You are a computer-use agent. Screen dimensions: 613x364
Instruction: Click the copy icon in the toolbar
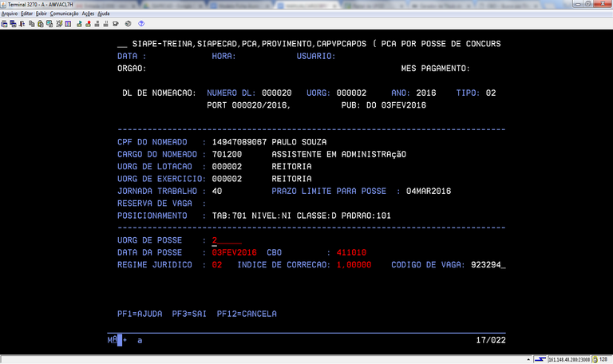pyautogui.click(x=30, y=24)
